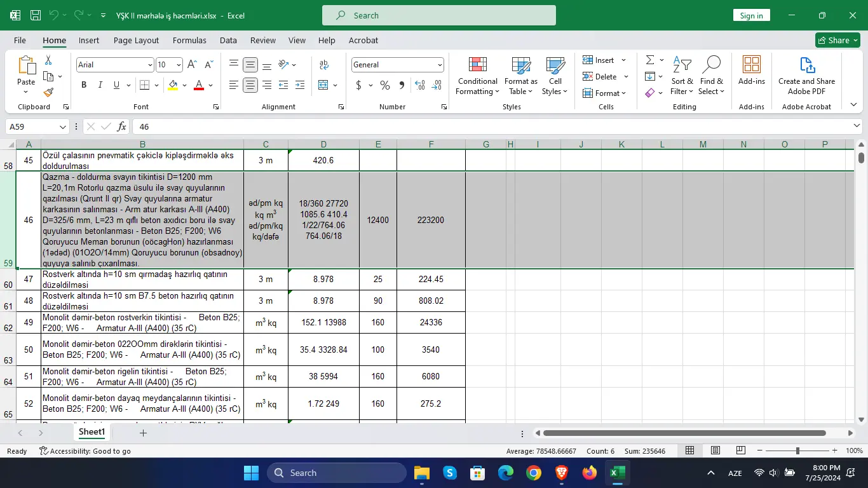Select the Sheet1 worksheet tab

click(92, 432)
